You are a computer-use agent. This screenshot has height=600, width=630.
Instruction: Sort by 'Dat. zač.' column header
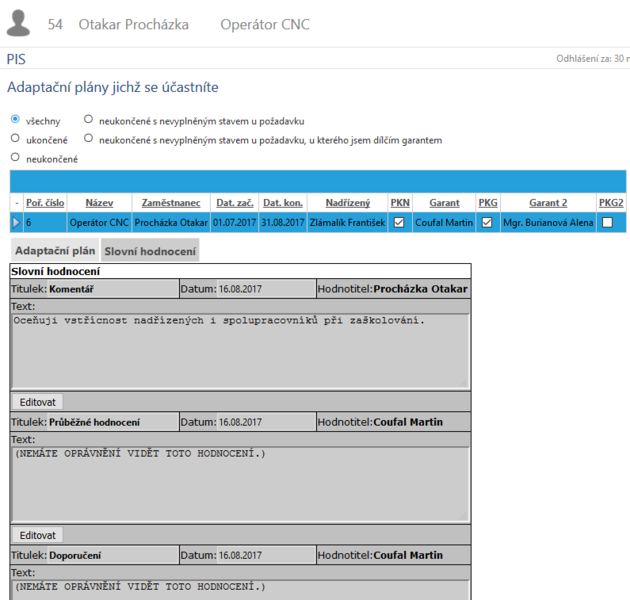235,203
